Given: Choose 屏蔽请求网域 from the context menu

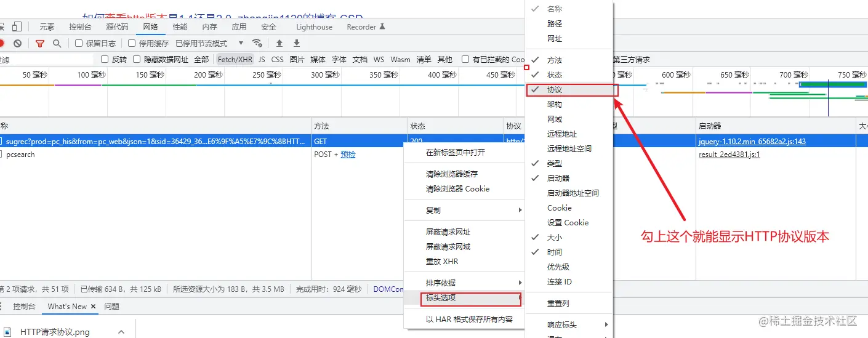Looking at the screenshot, I should click(463, 246).
